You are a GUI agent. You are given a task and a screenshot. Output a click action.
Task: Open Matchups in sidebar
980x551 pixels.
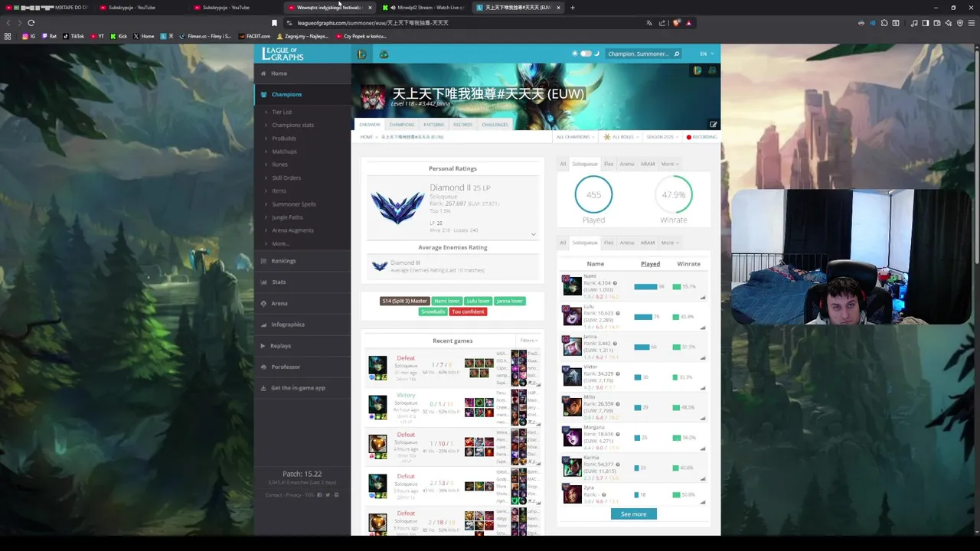284,152
